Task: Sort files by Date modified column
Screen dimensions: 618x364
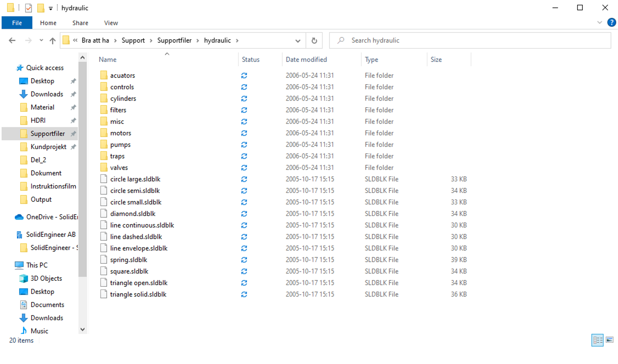Action: coord(306,60)
